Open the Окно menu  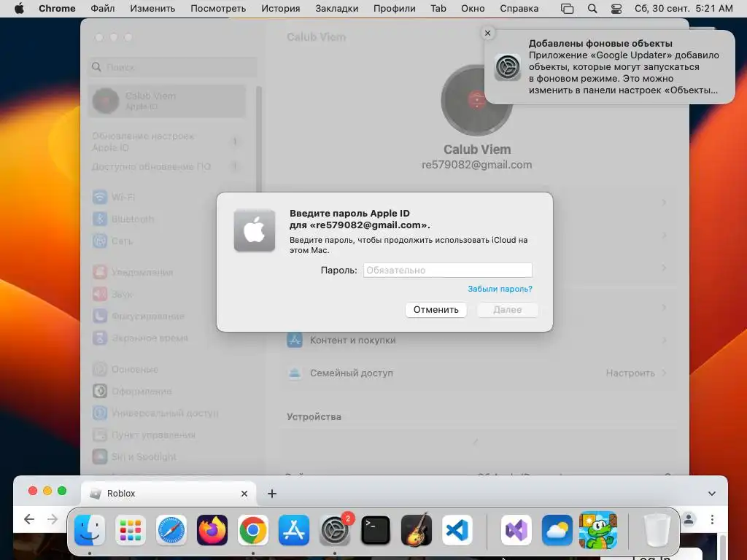[x=473, y=9]
